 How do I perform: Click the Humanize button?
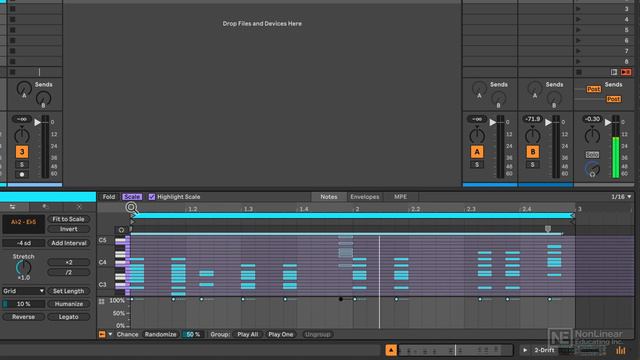(69, 304)
